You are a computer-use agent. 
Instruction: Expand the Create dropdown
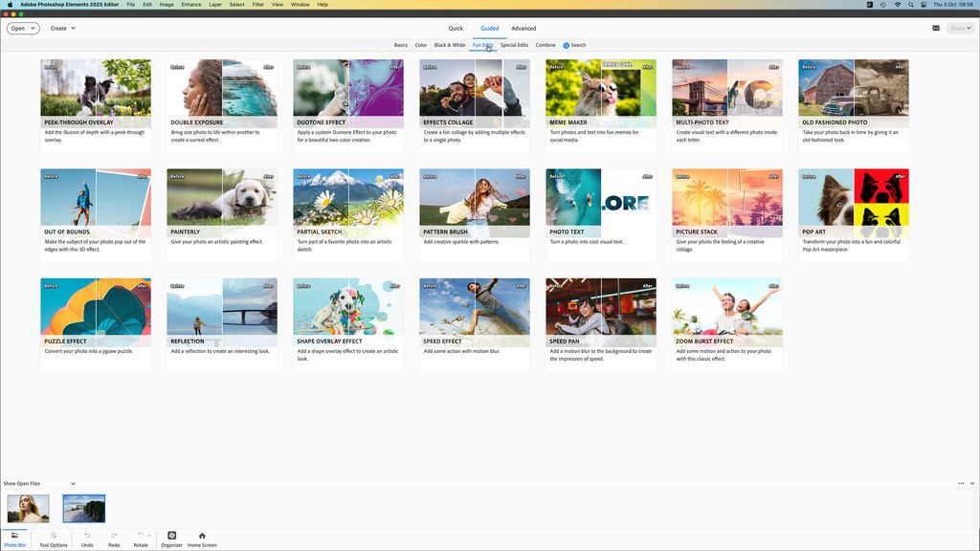(x=62, y=28)
